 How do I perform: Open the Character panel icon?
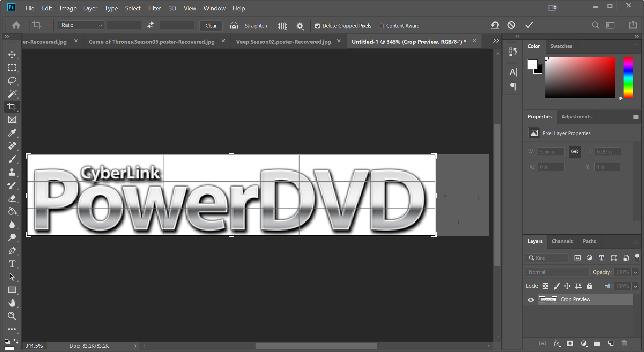tap(513, 72)
